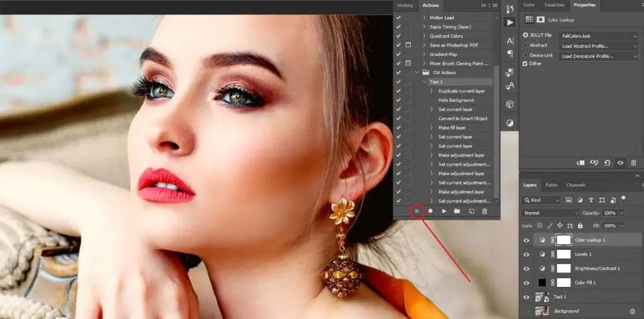Open the FallColors.look 3DLUT dropdown

599,36
